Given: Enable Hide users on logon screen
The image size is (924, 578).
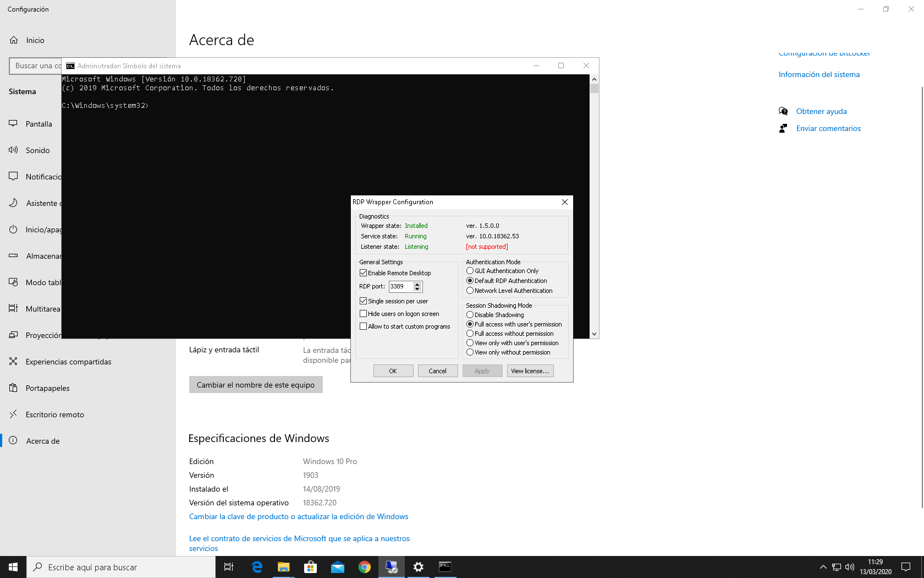Looking at the screenshot, I should (363, 314).
